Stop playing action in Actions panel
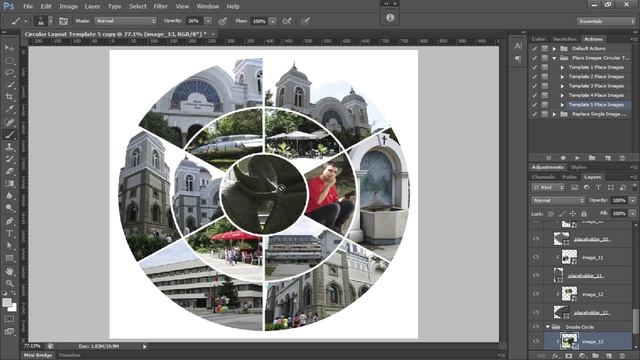Screen dimensions: 640x360 coord(549,158)
